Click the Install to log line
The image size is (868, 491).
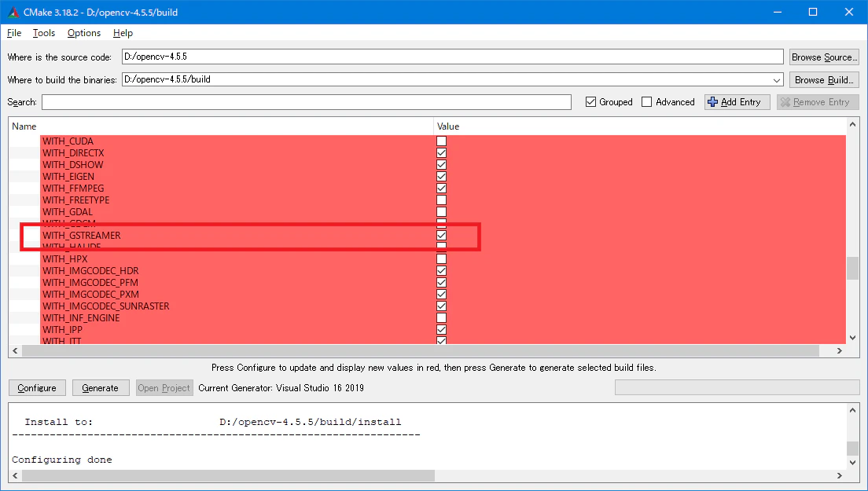212,422
